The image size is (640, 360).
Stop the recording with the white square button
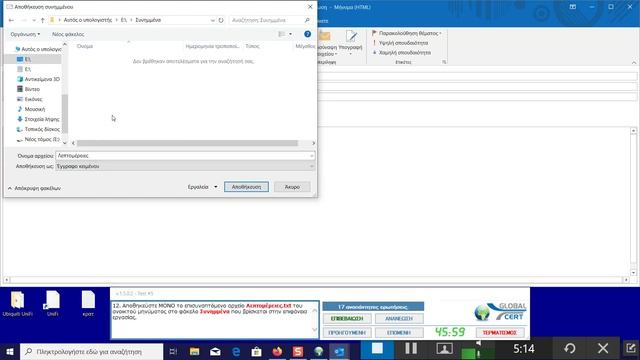point(377,349)
